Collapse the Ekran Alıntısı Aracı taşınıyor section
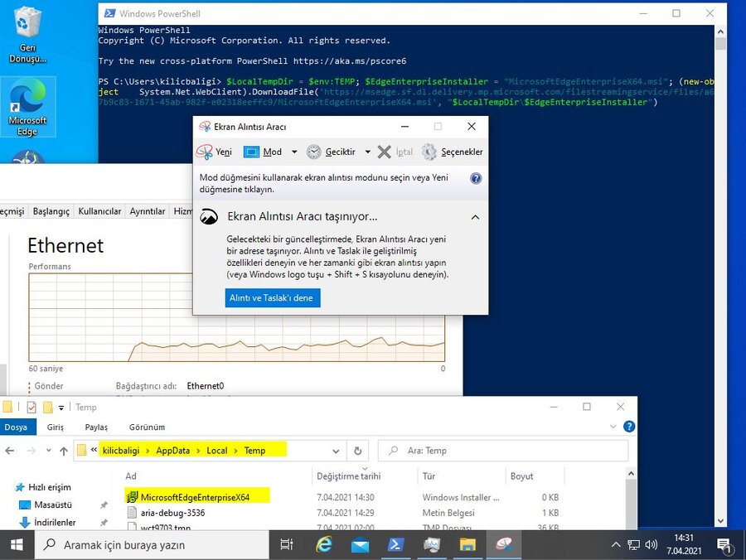 point(475,217)
